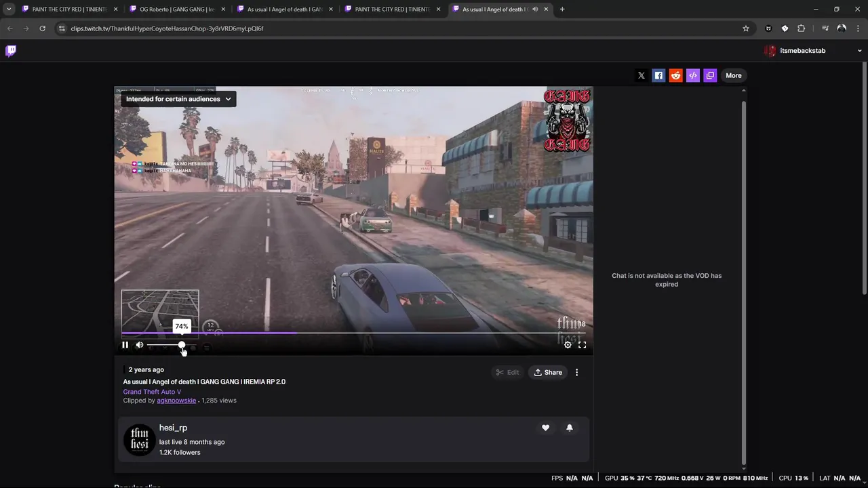The width and height of the screenshot is (868, 488).
Task: Open the video player settings gear
Action: click(x=568, y=345)
